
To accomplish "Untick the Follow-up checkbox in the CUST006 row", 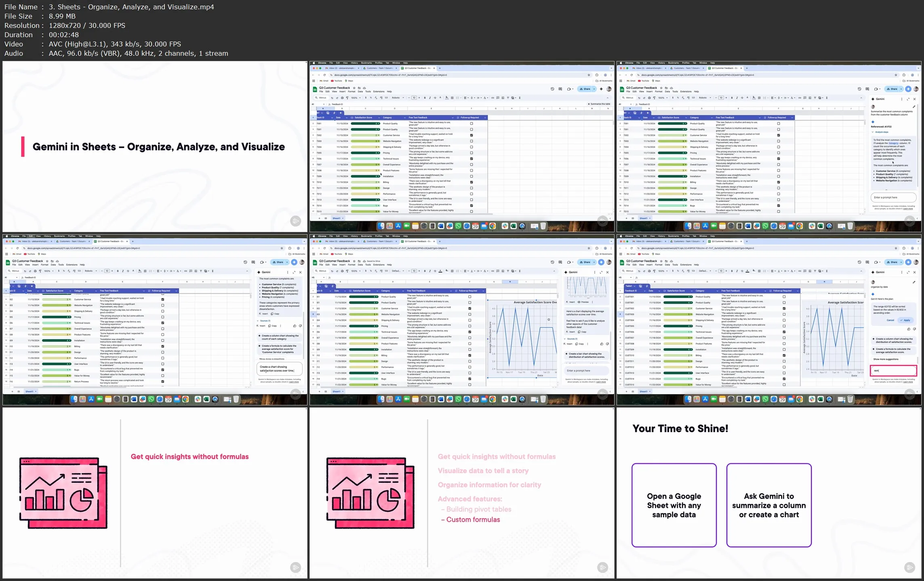I will tap(784, 332).
